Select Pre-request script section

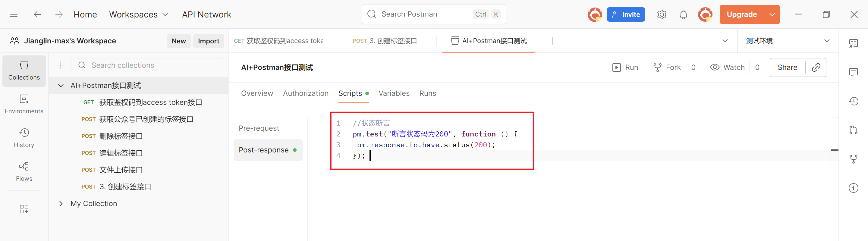click(x=259, y=128)
